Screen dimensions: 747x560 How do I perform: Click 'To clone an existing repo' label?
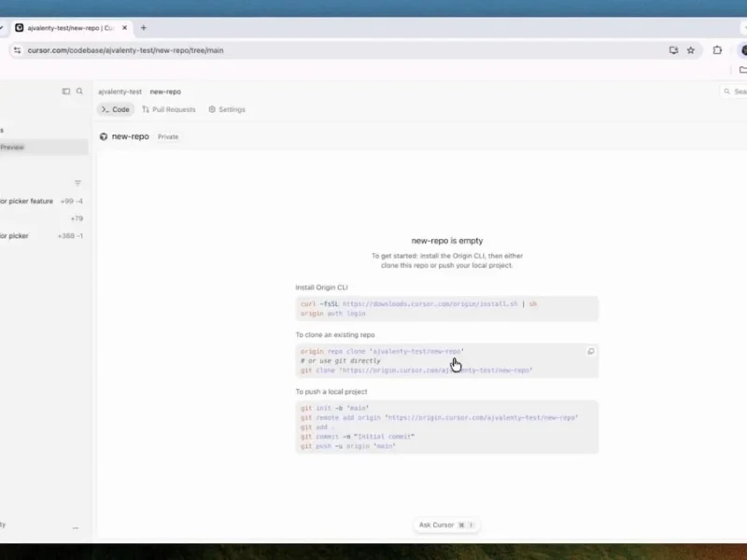coord(335,335)
